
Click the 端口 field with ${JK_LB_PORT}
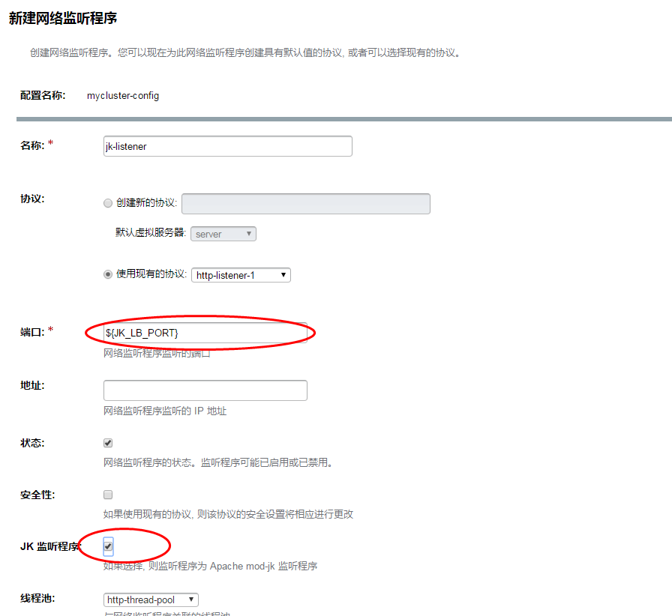tap(205, 333)
